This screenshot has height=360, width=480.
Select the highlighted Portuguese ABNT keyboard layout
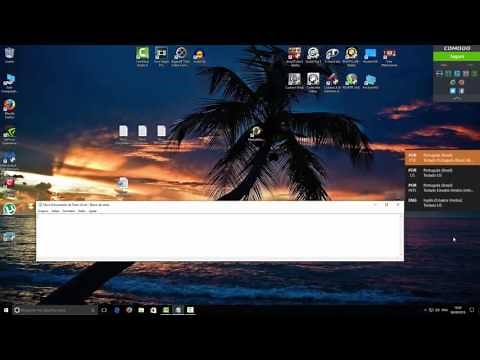442,158
